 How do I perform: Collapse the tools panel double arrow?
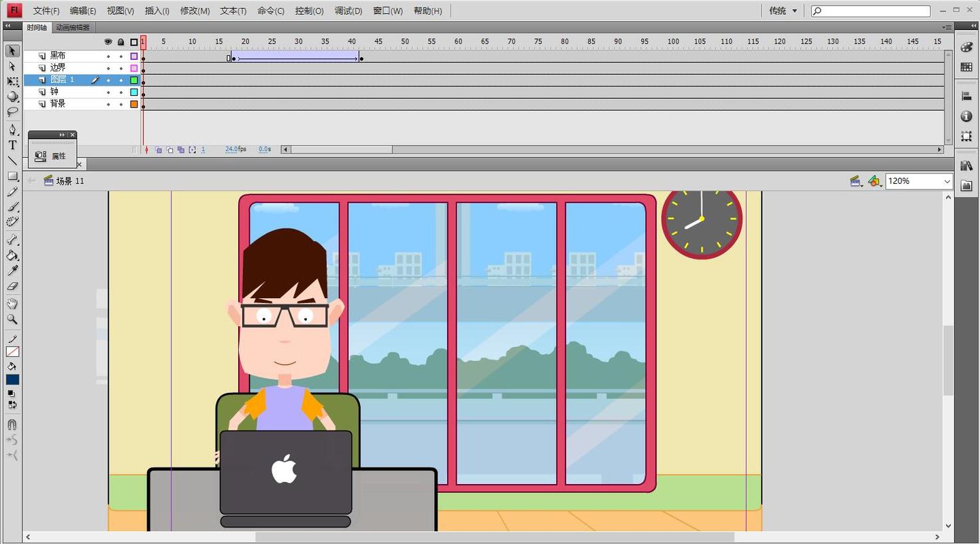7,26
